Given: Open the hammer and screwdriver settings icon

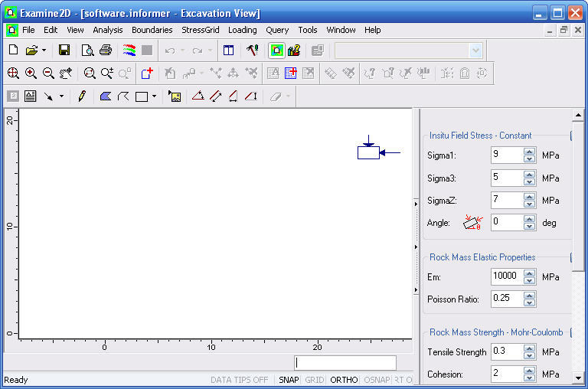Looking at the screenshot, I should tap(252, 51).
